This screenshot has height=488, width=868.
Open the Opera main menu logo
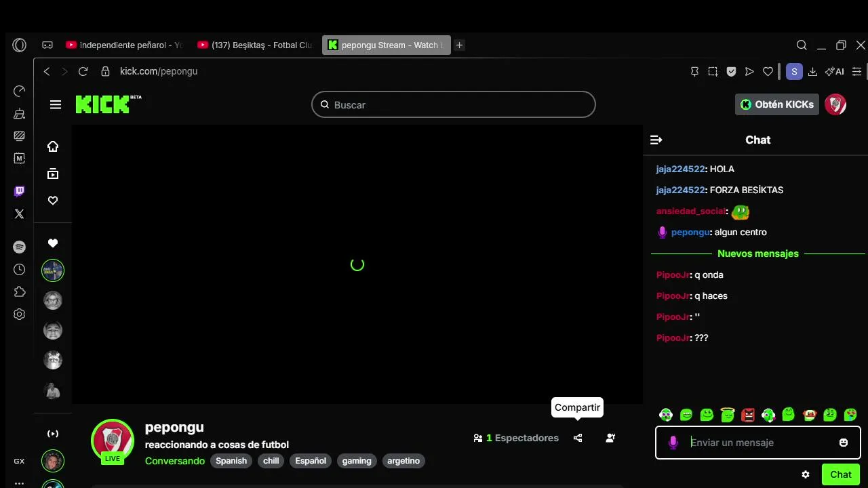point(20,45)
